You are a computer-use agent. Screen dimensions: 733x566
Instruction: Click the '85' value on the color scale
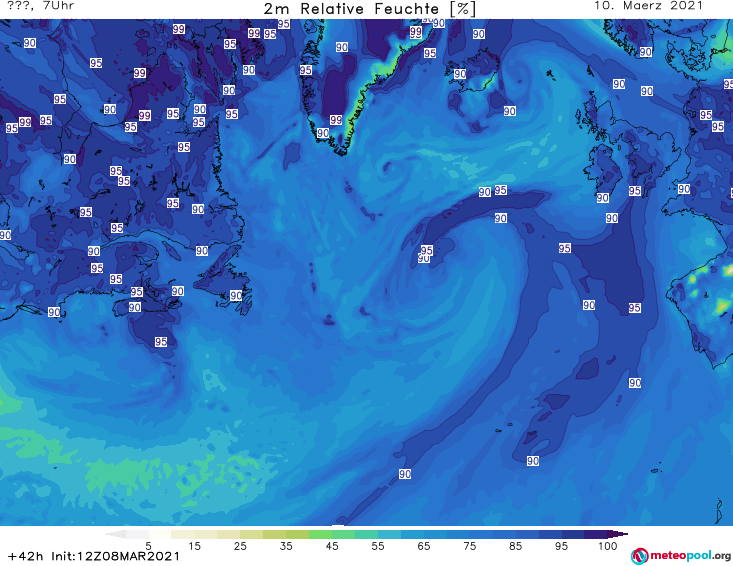tap(515, 546)
